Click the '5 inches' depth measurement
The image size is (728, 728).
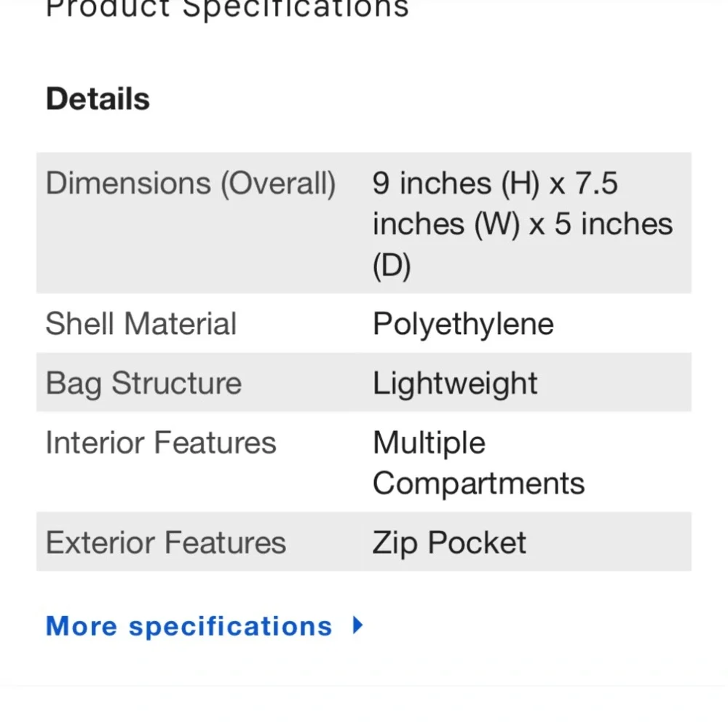(x=614, y=224)
